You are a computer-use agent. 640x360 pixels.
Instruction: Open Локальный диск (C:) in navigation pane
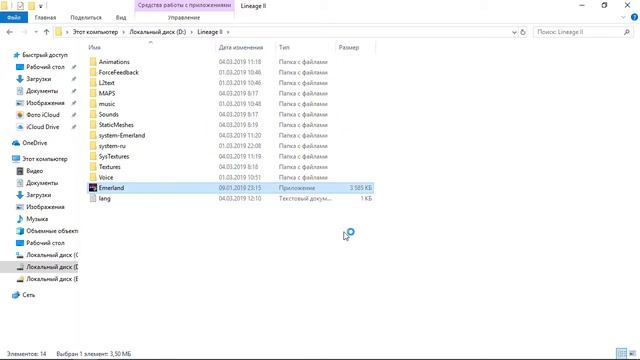(52, 255)
